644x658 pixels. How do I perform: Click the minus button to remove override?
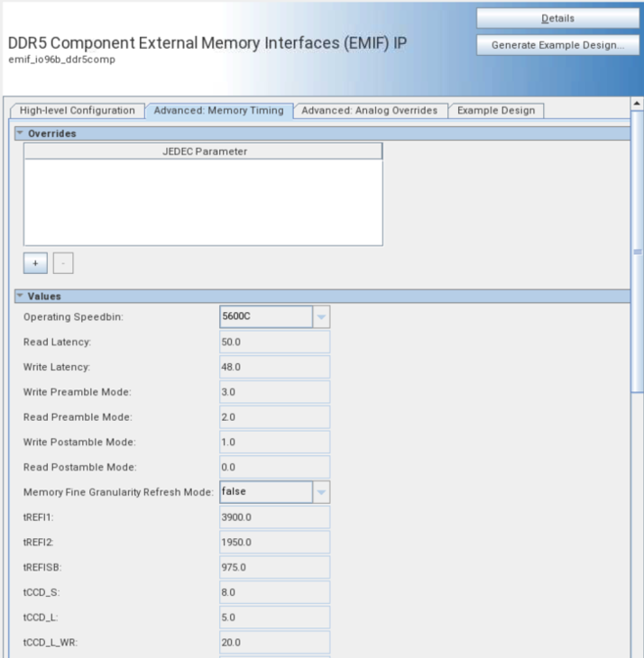62,263
